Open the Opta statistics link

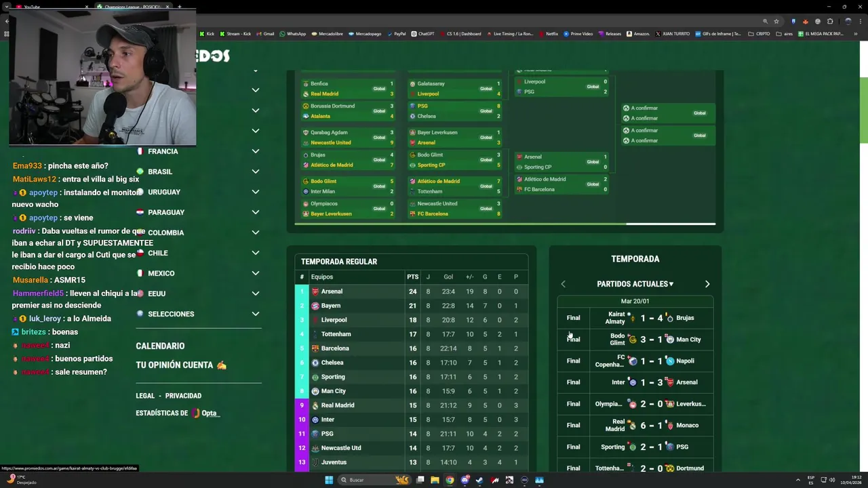(206, 413)
